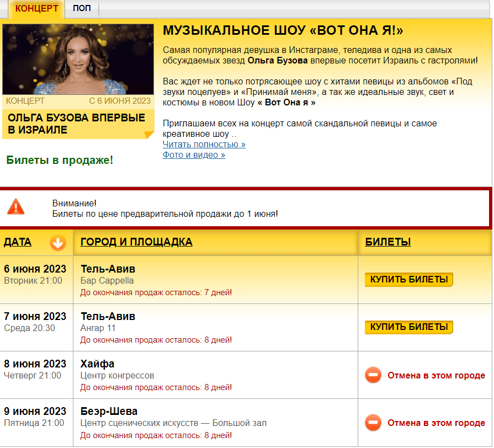Click the orange sort arrow in ДАТА header
The height and width of the screenshot is (448, 494).
[57, 243]
